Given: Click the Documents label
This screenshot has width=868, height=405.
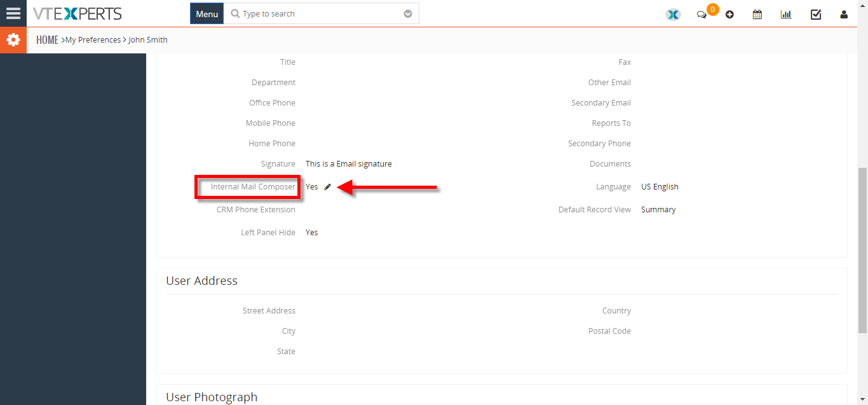Looking at the screenshot, I should point(610,164).
